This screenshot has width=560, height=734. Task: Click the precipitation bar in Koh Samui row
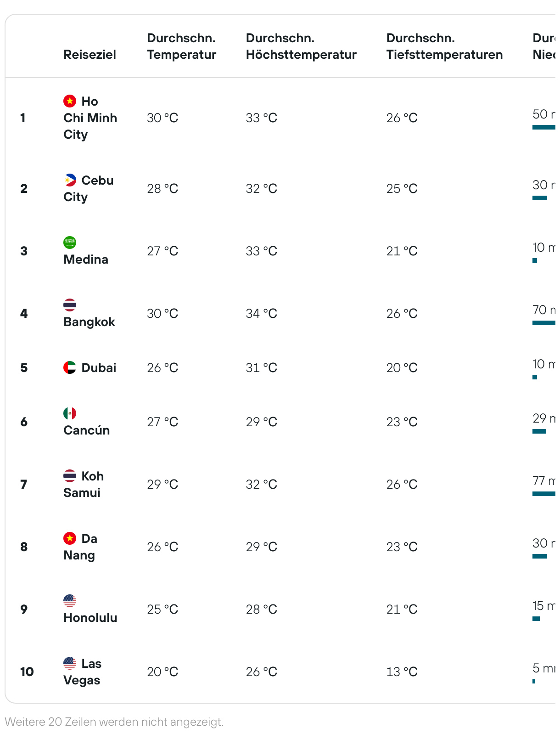544,494
